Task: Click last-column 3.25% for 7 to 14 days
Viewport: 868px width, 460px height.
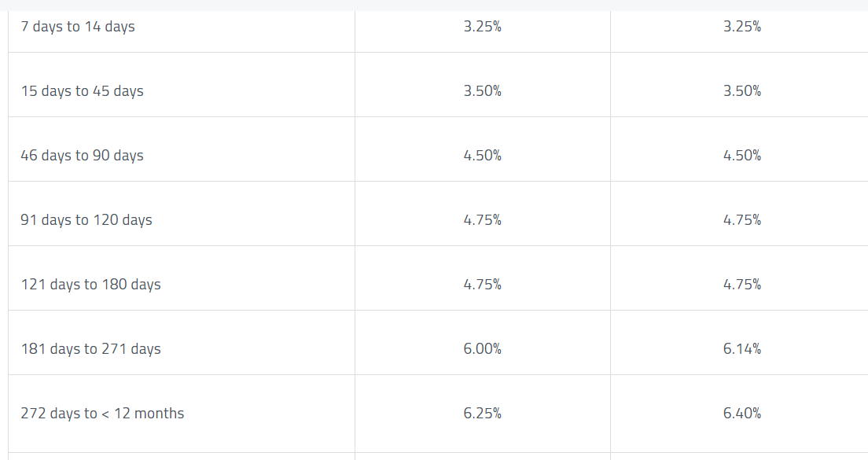Action: 741,27
